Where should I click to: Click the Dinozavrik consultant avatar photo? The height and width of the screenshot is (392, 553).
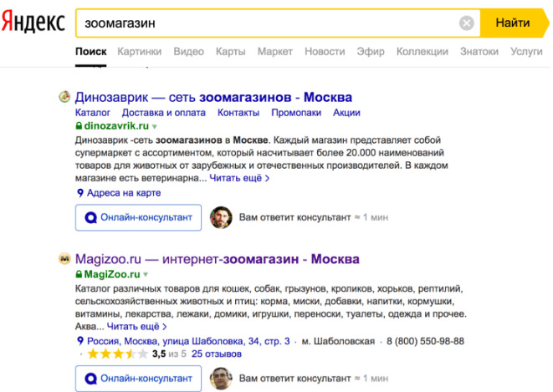click(221, 217)
